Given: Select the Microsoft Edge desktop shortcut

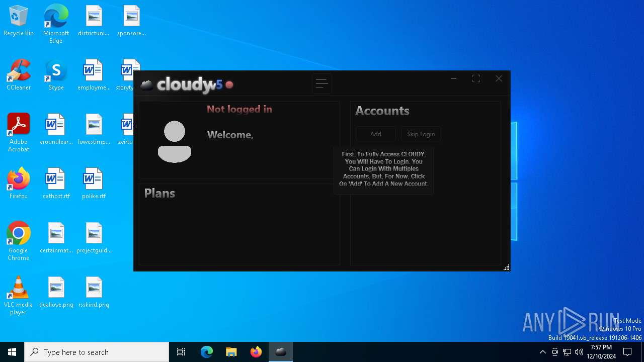Looking at the screenshot, I should click(56, 24).
